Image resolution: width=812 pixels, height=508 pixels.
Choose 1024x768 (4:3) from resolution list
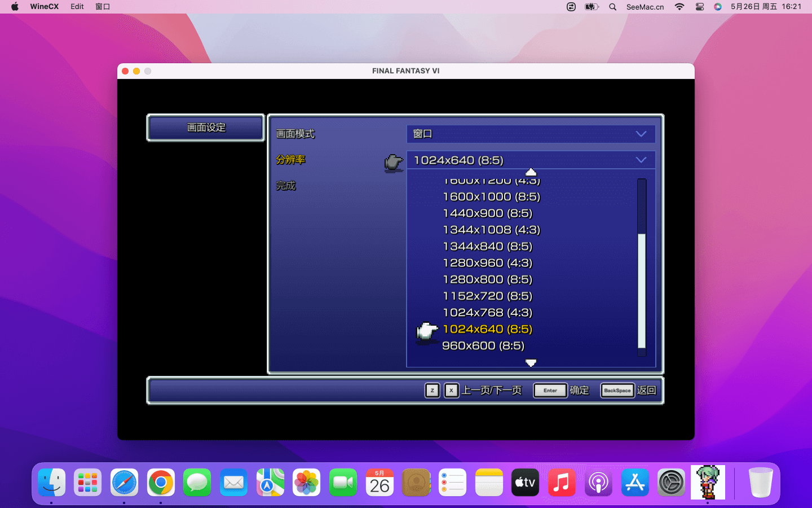[487, 313]
